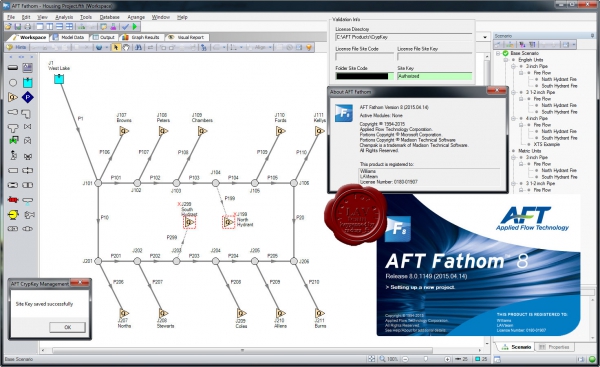Open the Database menu
The height and width of the screenshot is (367, 600).
coord(109,17)
